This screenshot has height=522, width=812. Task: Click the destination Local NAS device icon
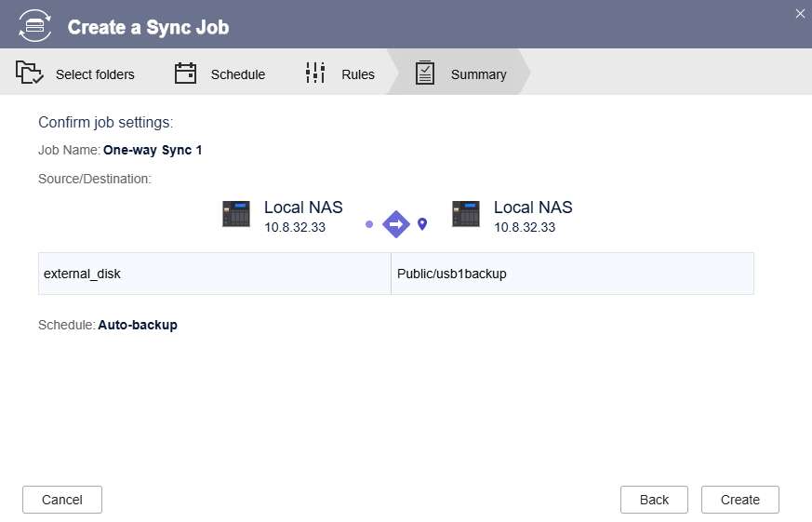tap(466, 214)
